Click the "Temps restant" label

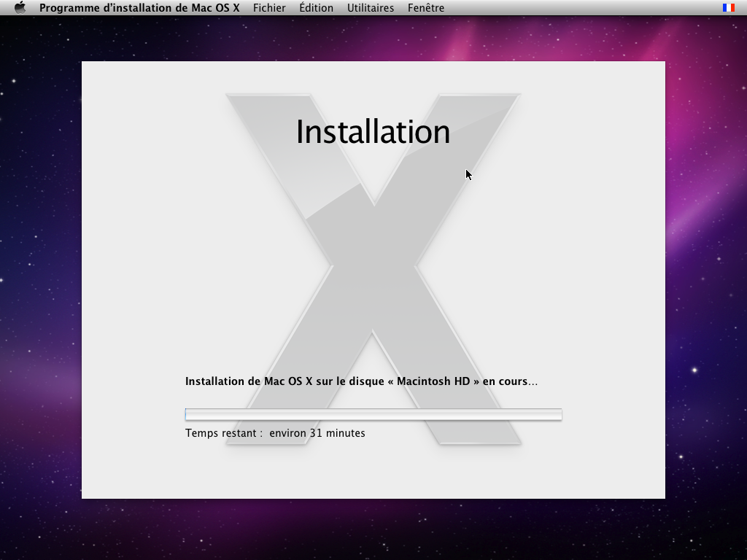[x=223, y=433]
